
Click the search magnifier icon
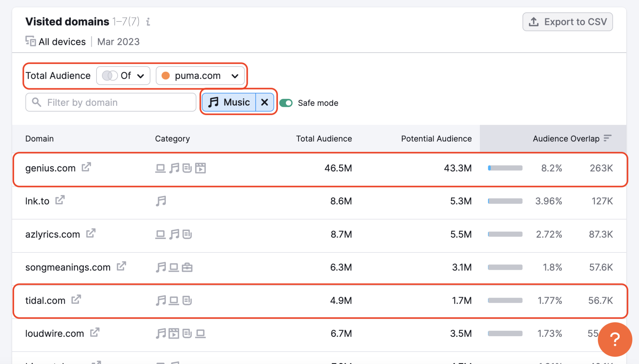pyautogui.click(x=37, y=102)
